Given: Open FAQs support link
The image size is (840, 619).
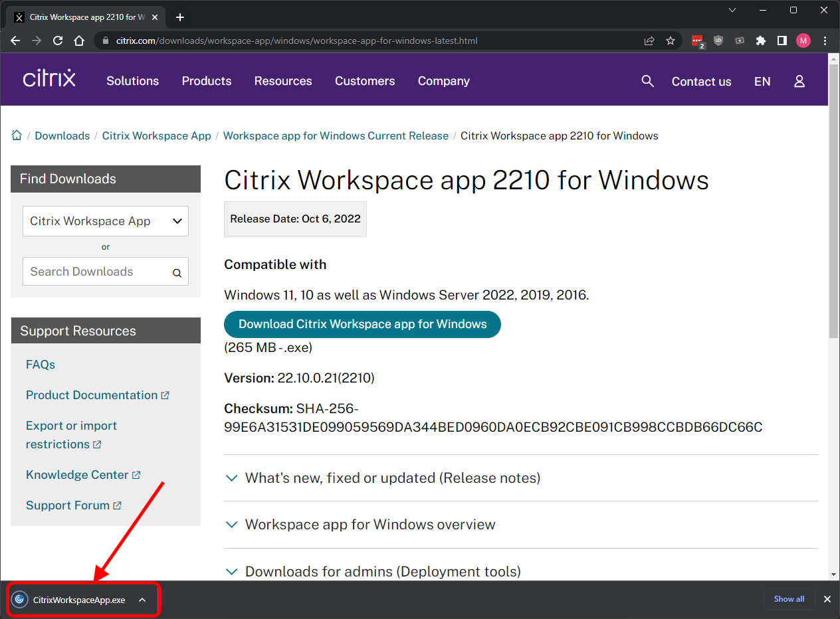Looking at the screenshot, I should point(41,365).
